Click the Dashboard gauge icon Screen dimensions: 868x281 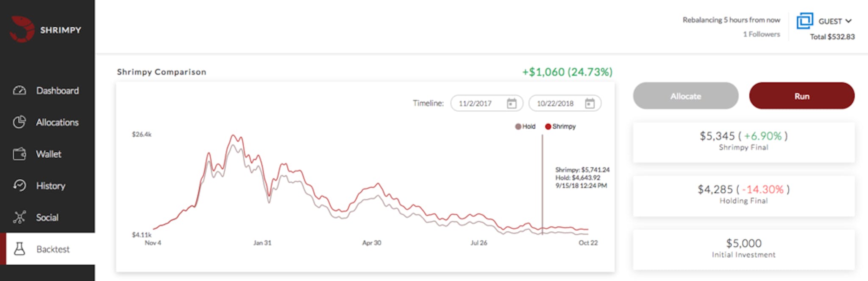pos(19,90)
